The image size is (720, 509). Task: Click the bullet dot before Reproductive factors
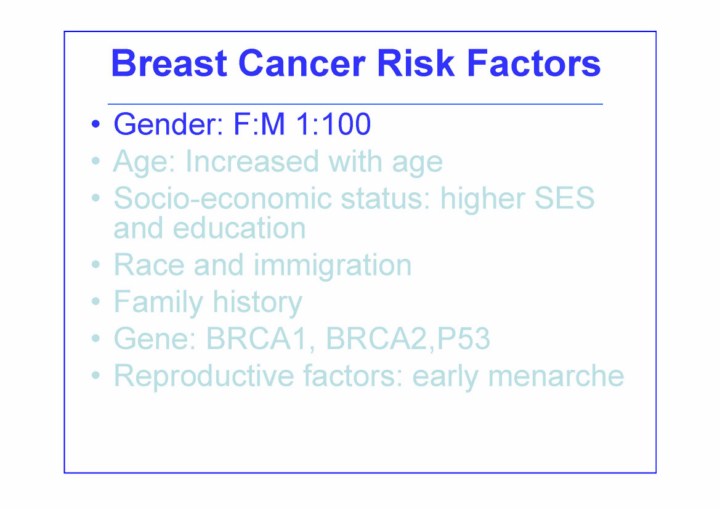pyautogui.click(x=95, y=376)
